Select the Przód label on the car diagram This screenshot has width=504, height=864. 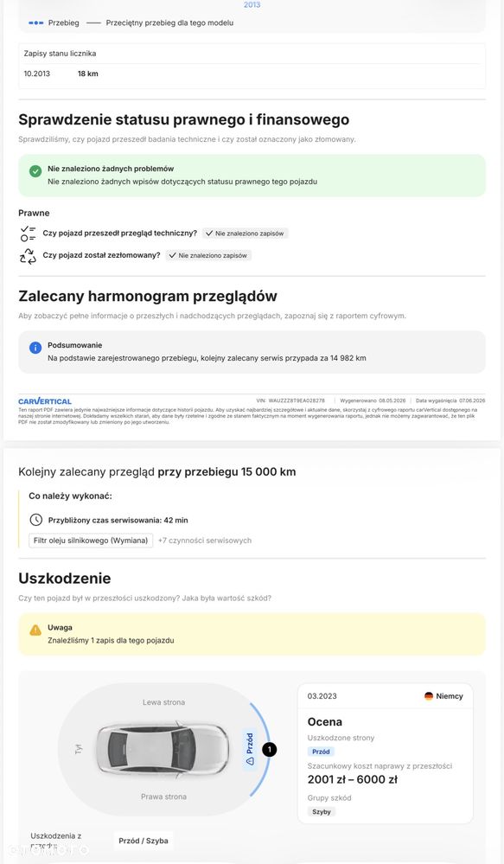coord(250,749)
